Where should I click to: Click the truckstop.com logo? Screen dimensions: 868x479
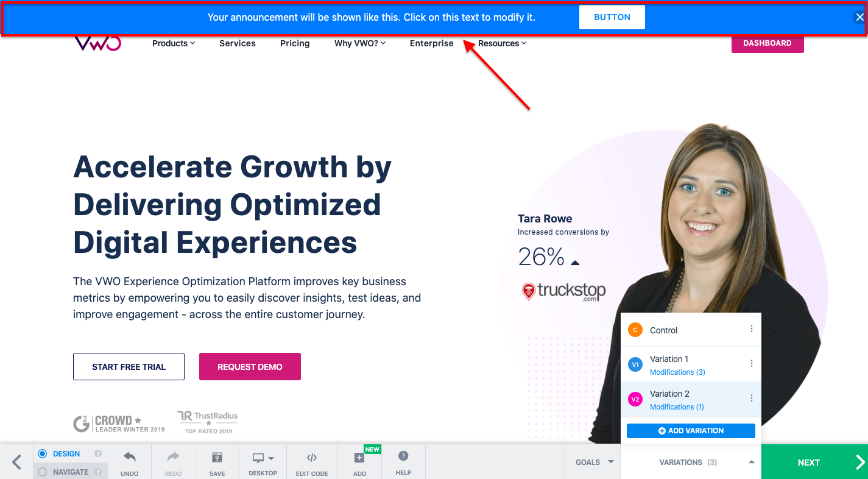[x=563, y=291]
